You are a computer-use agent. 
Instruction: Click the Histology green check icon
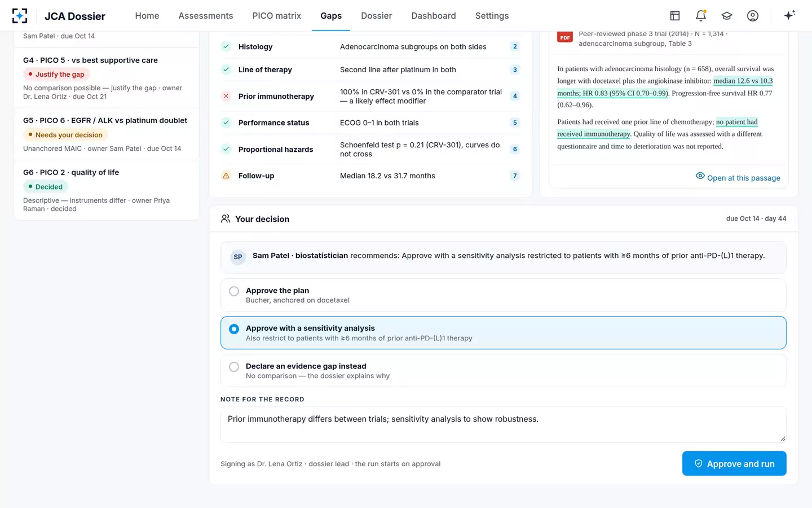click(226, 46)
